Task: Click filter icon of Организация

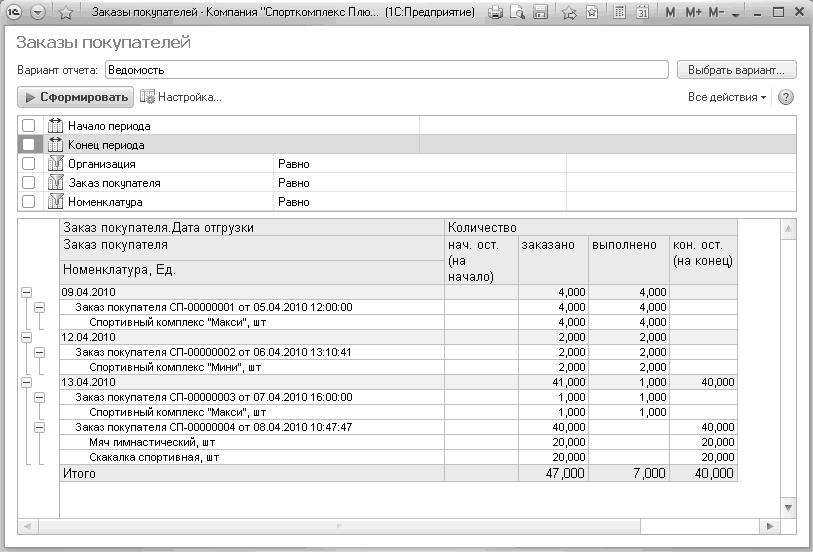Action: click(x=55, y=164)
